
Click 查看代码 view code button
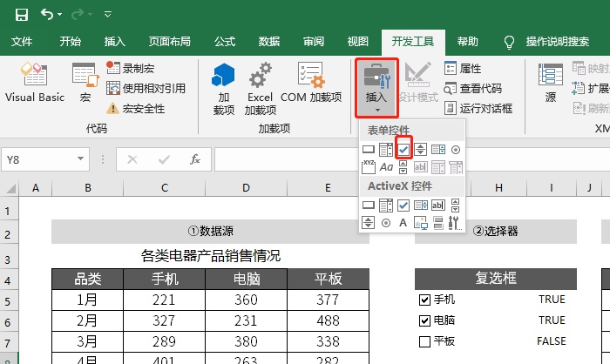tap(473, 88)
